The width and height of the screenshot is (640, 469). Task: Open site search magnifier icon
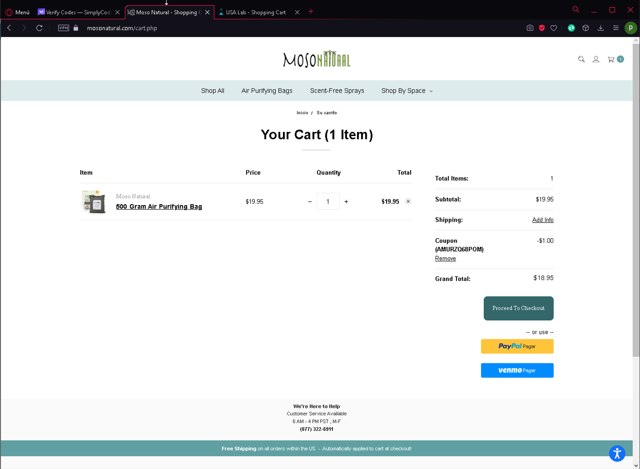[x=581, y=59]
